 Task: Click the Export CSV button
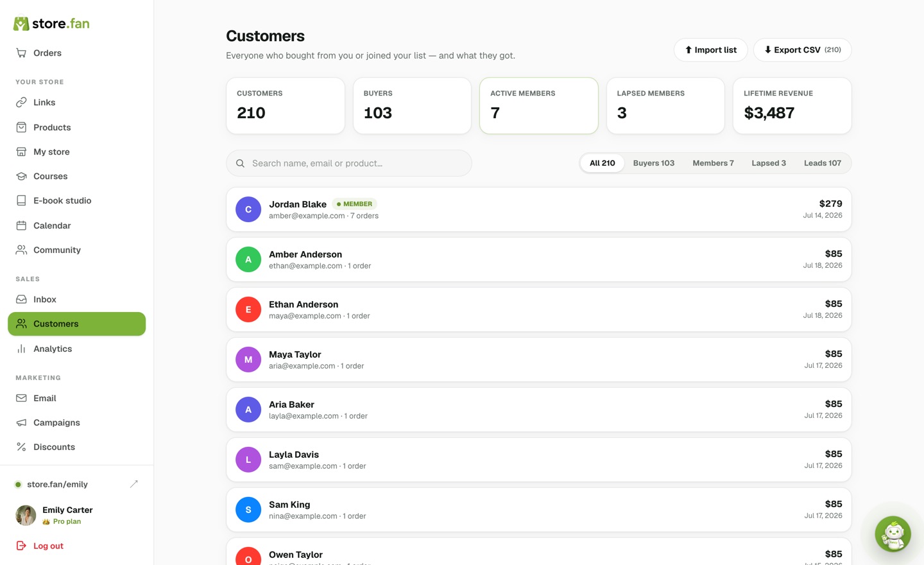tap(803, 50)
